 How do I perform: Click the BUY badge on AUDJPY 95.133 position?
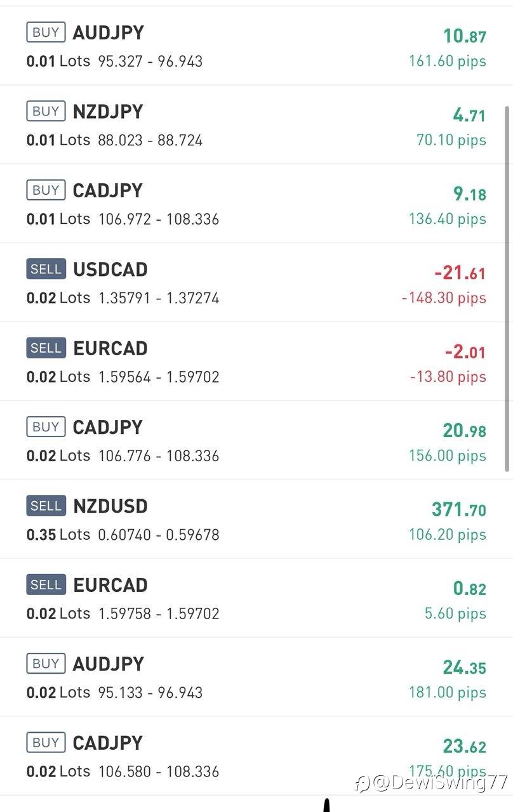[46, 664]
